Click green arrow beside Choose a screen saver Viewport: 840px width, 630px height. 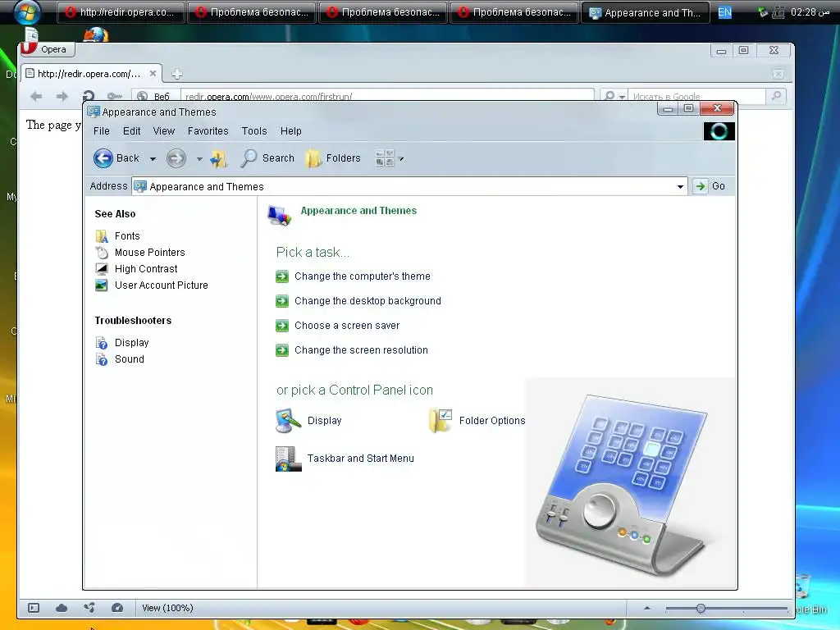(x=282, y=326)
